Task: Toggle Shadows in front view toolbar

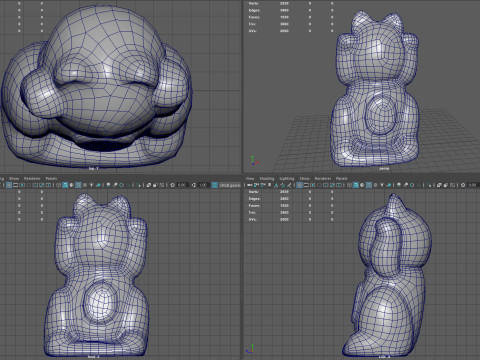Action: click(x=98, y=185)
